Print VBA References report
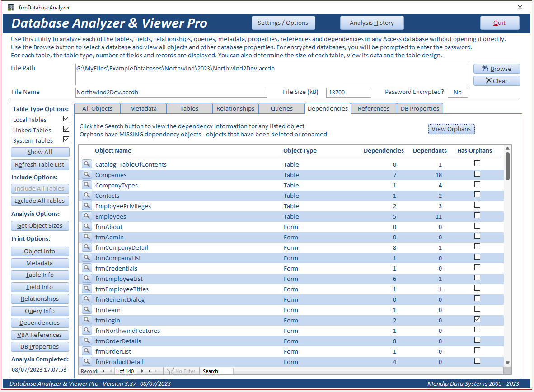This screenshot has width=534, height=392. tap(40, 335)
